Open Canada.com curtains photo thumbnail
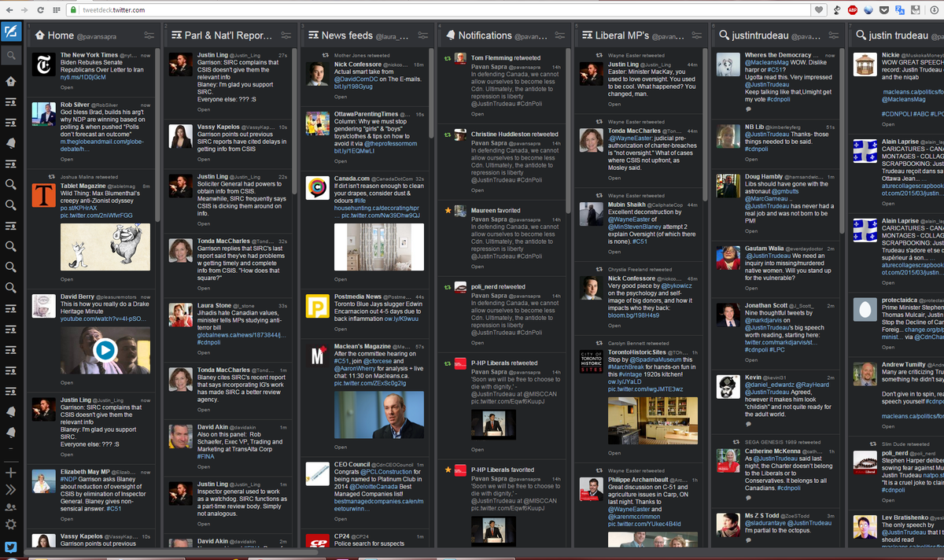The height and width of the screenshot is (560, 944). [378, 247]
